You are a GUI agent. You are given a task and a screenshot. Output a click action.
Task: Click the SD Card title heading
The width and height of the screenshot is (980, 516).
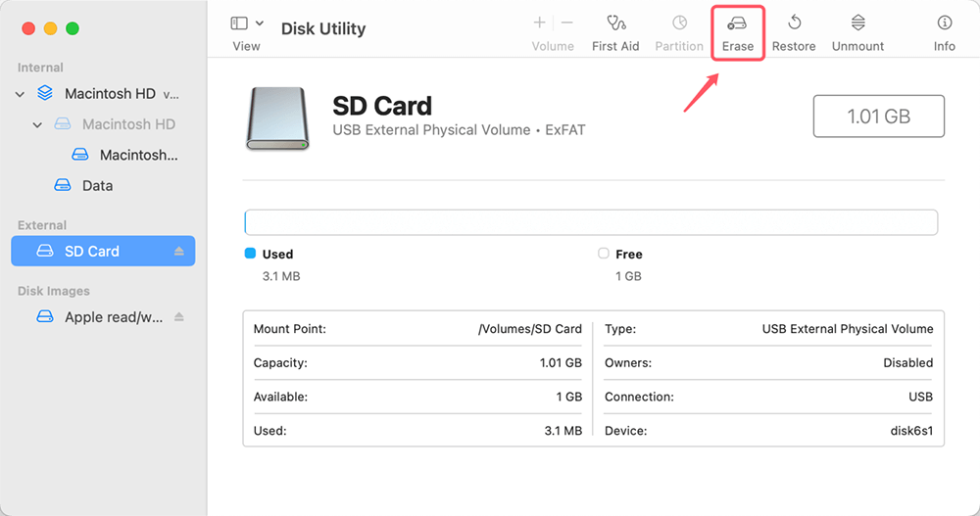pos(382,106)
